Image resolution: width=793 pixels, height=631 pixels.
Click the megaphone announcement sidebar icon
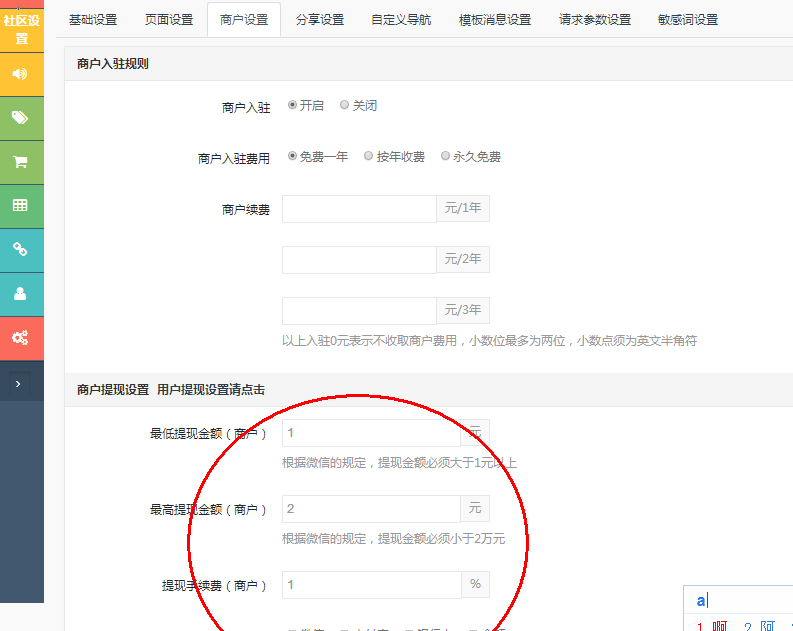(x=20, y=74)
